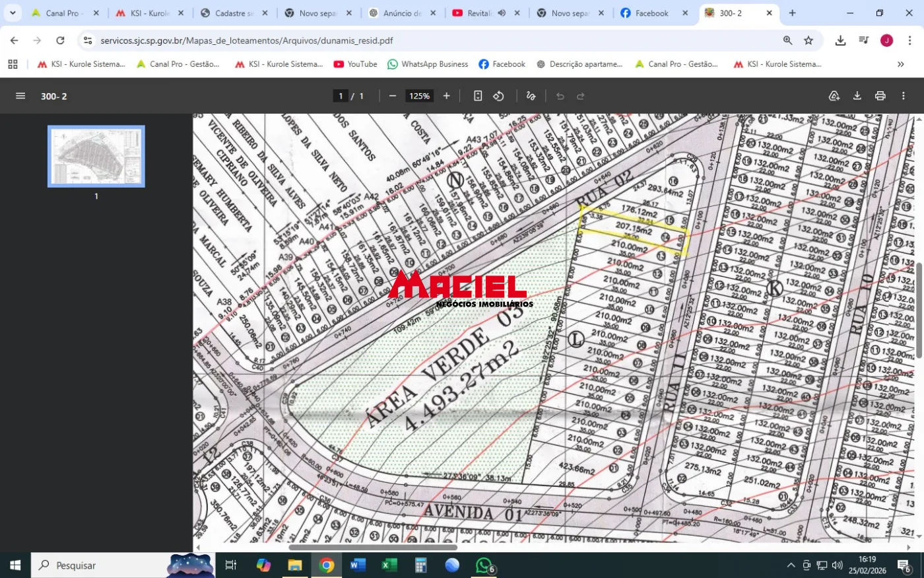The height and width of the screenshot is (578, 924).
Task: Open the PDF annotation draw tool
Action: tap(531, 96)
